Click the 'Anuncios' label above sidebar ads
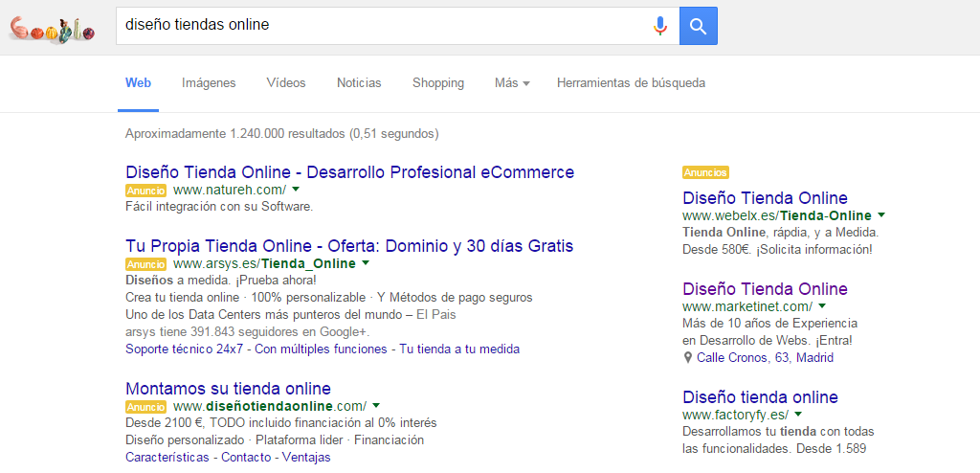Image resolution: width=980 pixels, height=473 pixels. click(705, 172)
